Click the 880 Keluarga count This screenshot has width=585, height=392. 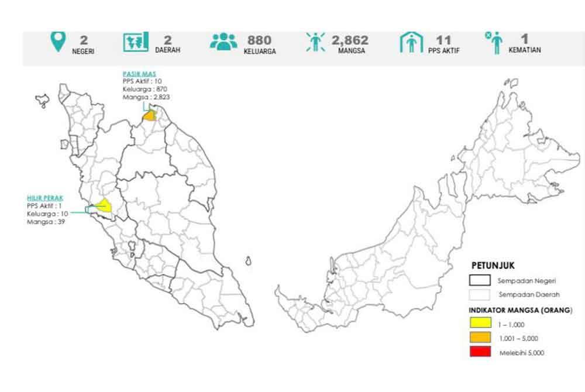[x=259, y=40]
